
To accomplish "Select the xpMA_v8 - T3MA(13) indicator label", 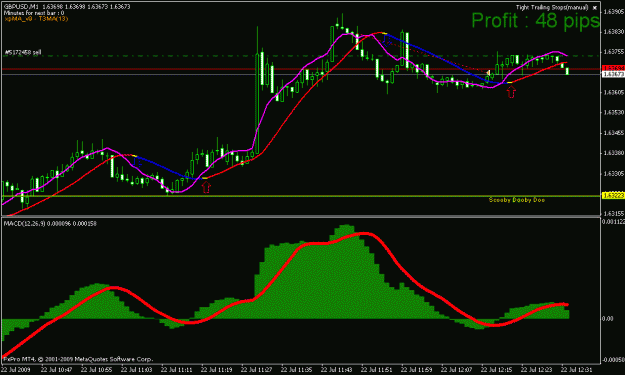I will click(x=36, y=18).
